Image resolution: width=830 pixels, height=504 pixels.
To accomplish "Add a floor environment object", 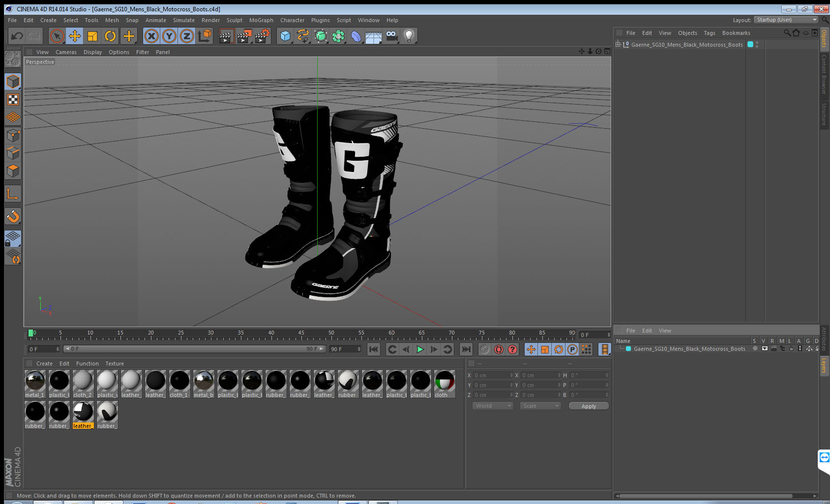I will click(x=374, y=36).
